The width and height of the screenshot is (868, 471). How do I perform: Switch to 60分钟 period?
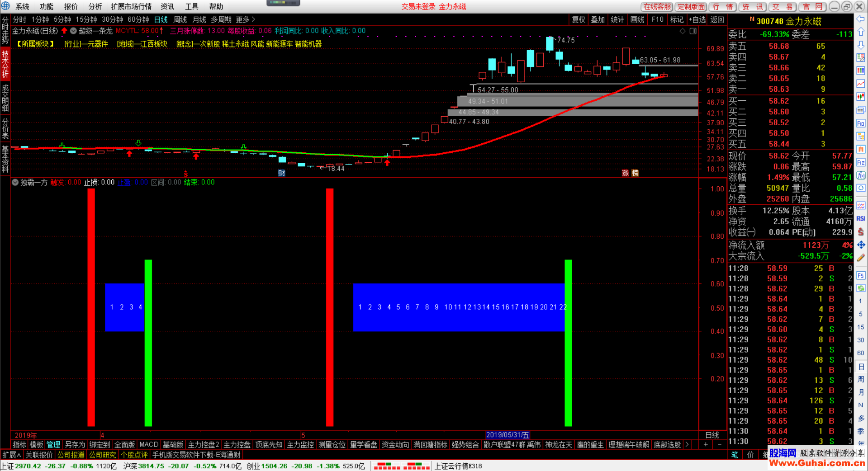[138, 19]
